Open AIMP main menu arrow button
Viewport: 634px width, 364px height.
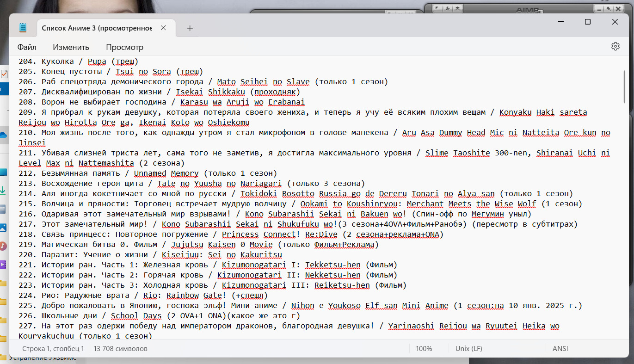pyautogui.click(x=437, y=8)
